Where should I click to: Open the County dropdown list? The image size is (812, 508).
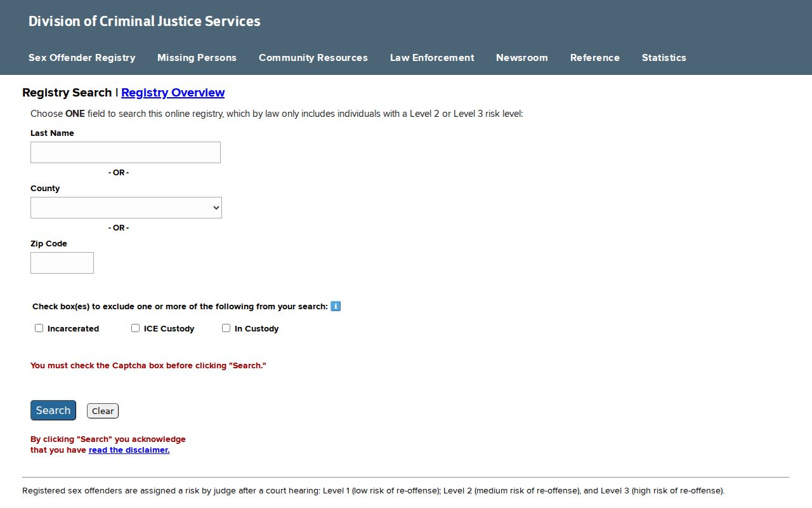[x=126, y=208]
